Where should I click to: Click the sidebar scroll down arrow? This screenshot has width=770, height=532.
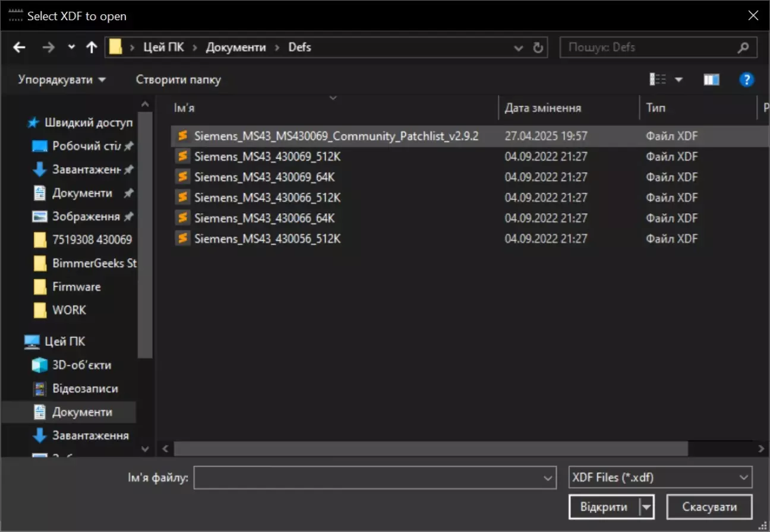[x=146, y=449]
